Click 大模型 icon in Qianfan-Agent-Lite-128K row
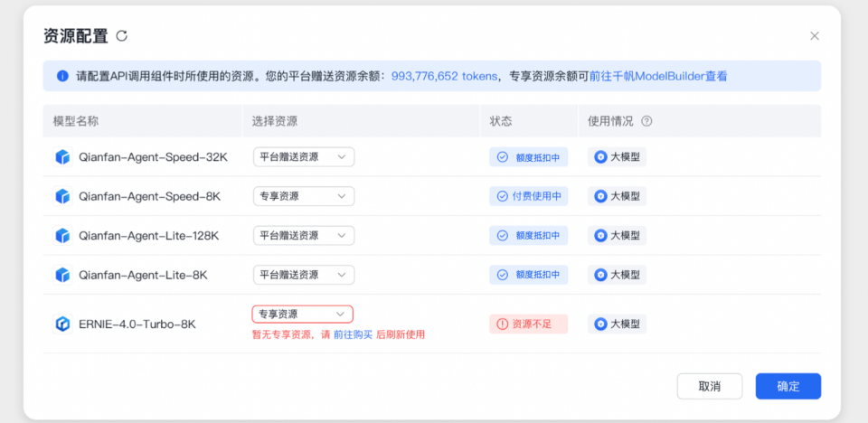 point(600,235)
